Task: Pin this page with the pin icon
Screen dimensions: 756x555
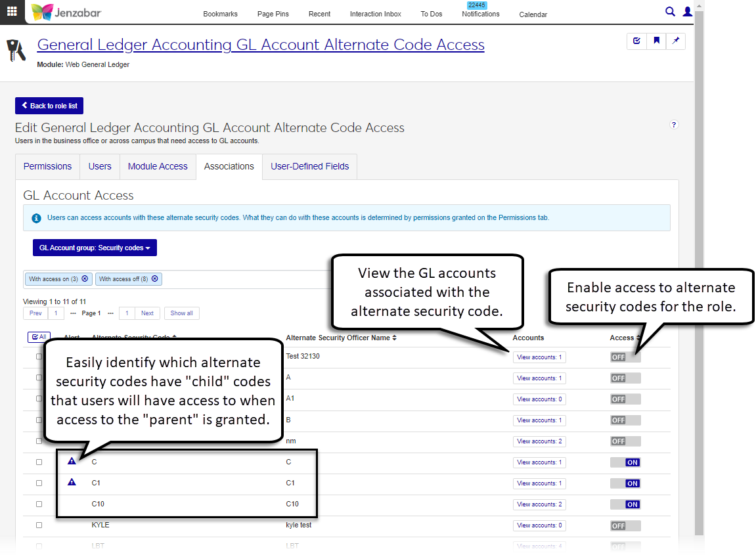Action: [675, 41]
